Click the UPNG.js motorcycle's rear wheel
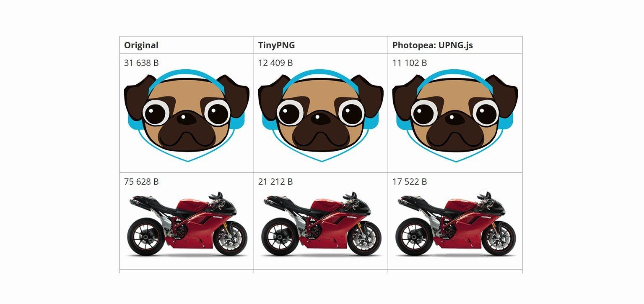 pos(412,236)
